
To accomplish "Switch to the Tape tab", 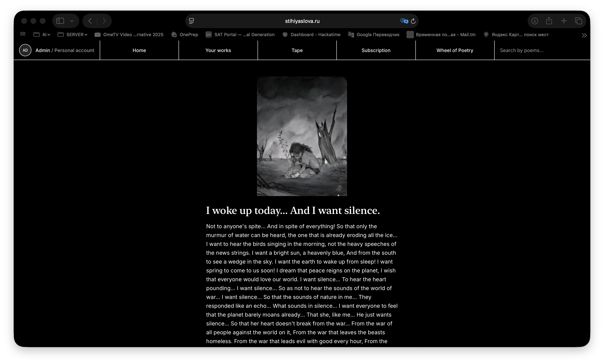I will [x=297, y=50].
